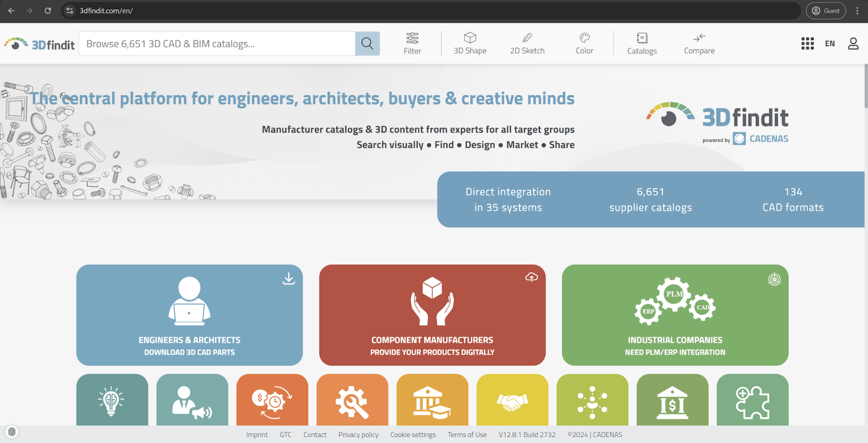Open the GTC link
The width and height of the screenshot is (868, 443).
(285, 435)
